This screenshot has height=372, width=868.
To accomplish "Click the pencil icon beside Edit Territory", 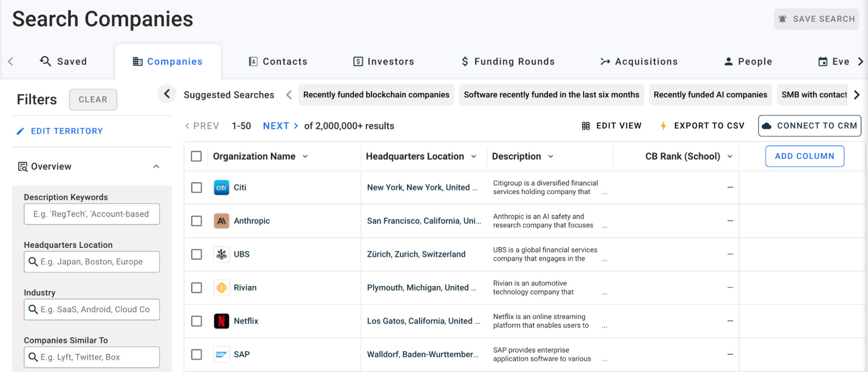I will click(x=20, y=131).
